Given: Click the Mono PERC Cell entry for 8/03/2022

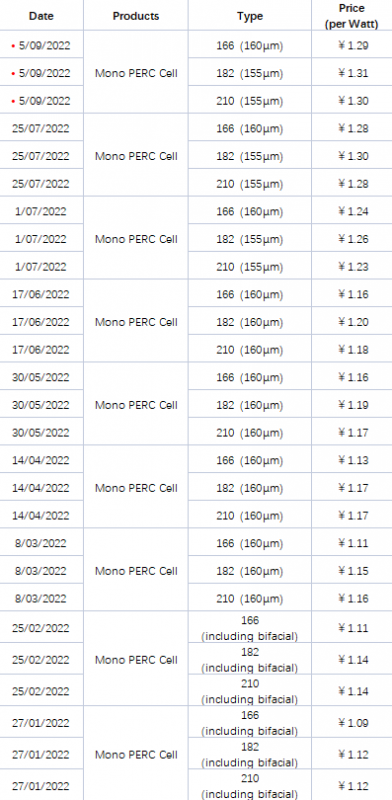Looking at the screenshot, I should click(136, 571).
